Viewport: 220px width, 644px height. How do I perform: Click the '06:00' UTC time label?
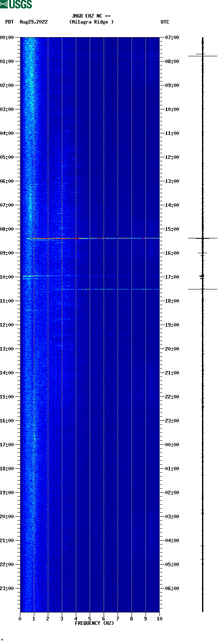[172, 589]
